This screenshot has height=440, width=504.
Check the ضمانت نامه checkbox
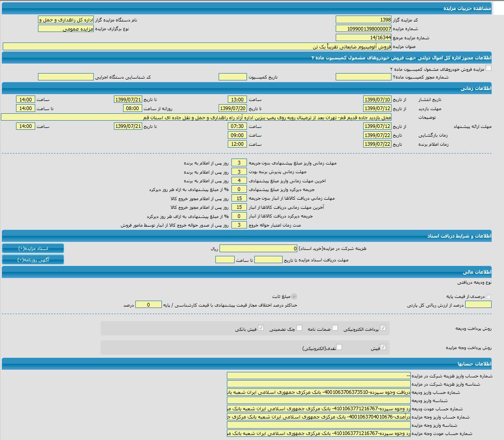[335, 328]
